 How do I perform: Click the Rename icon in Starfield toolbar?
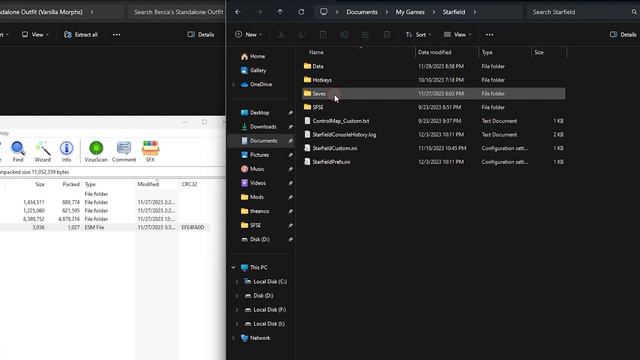pos(344,35)
